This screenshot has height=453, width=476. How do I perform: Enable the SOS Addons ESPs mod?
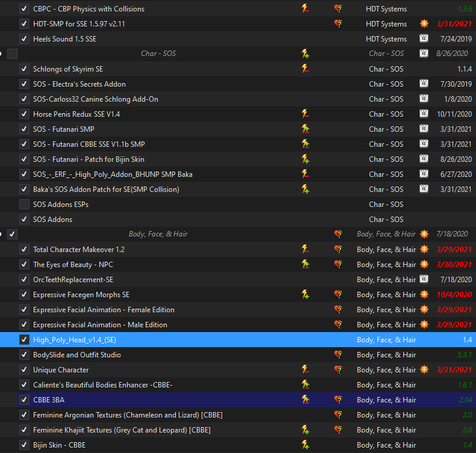click(x=24, y=204)
